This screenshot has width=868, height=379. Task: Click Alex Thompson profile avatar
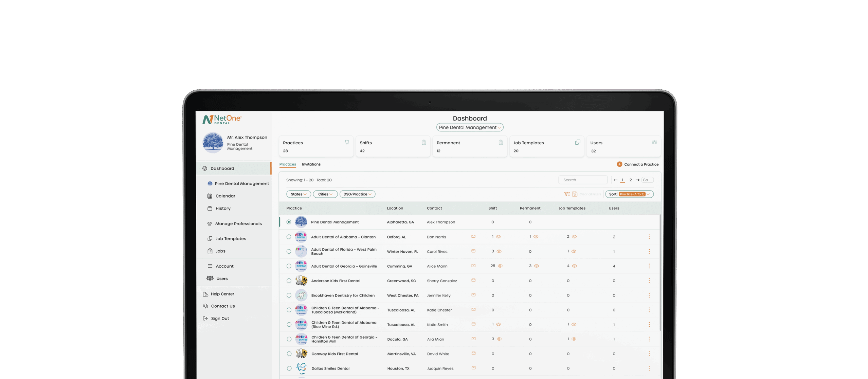pos(213,143)
